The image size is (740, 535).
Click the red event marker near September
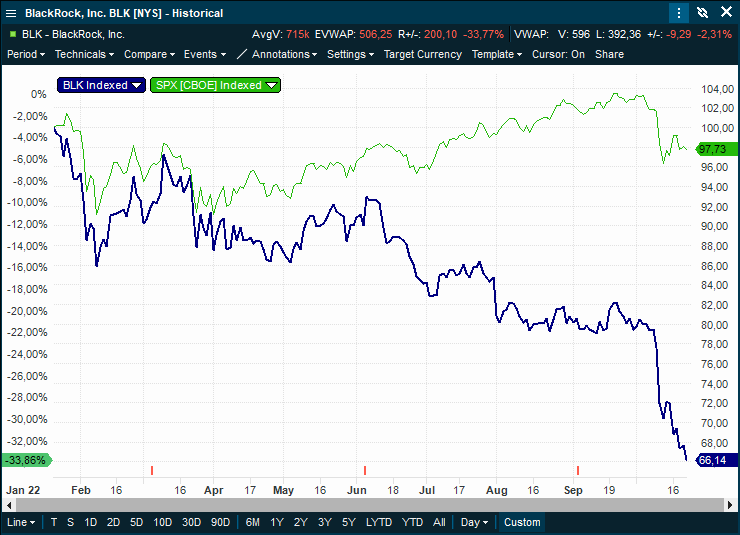[x=578, y=470]
